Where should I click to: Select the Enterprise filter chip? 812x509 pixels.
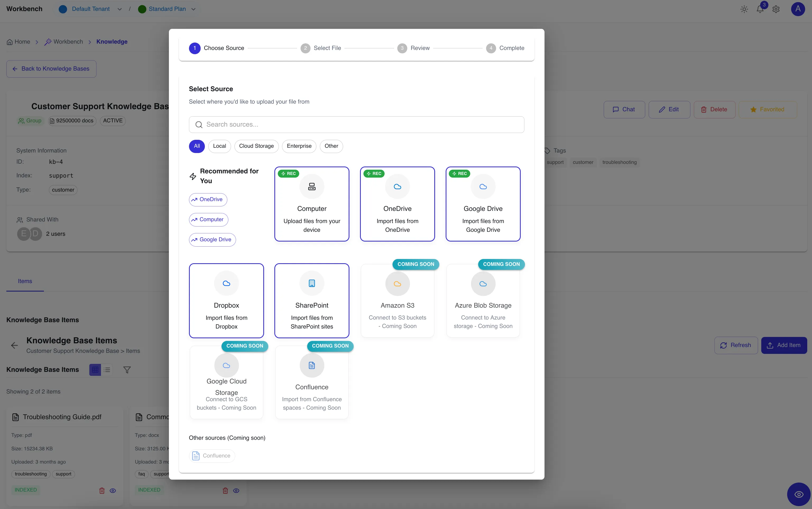(x=299, y=146)
